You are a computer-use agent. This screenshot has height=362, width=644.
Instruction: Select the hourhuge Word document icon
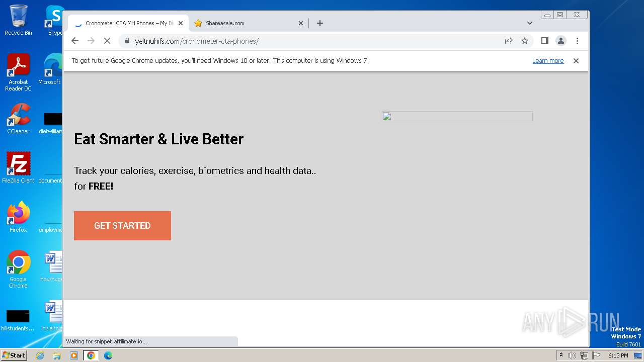(51, 266)
